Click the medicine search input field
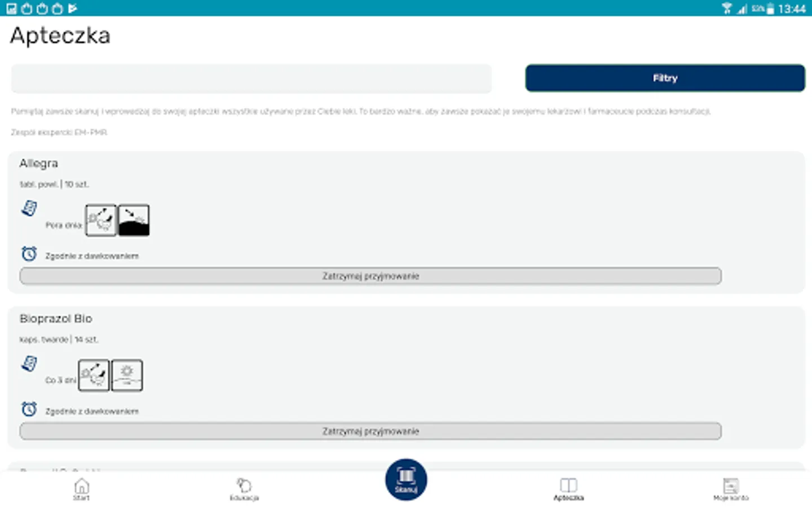This screenshot has height=508, width=812. [x=251, y=78]
